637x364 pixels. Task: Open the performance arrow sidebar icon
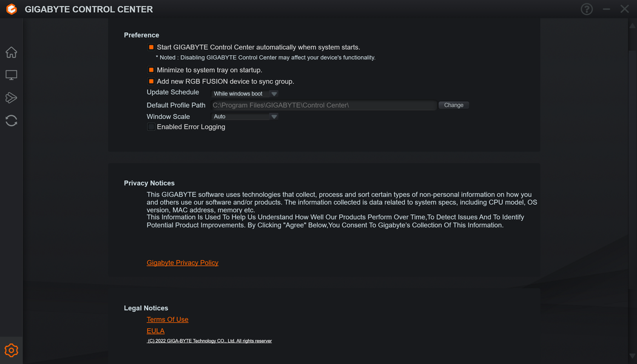click(11, 98)
